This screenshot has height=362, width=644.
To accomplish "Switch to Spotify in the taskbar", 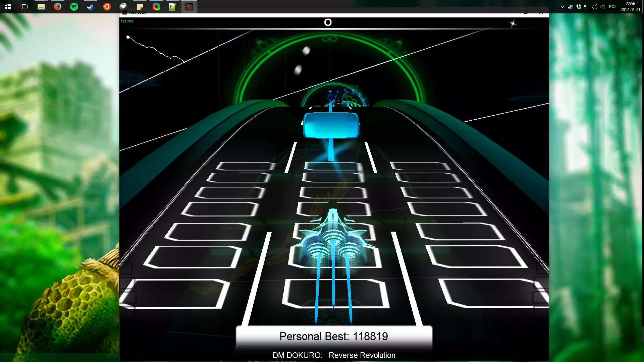I will [74, 7].
